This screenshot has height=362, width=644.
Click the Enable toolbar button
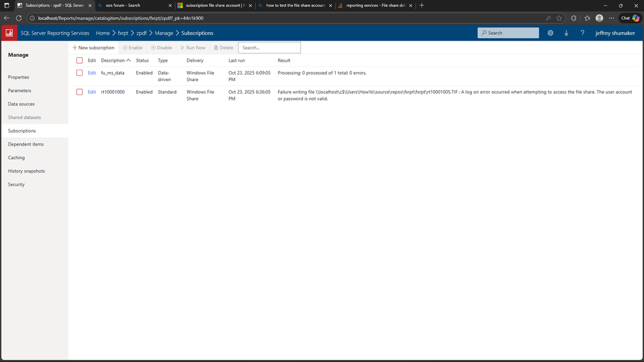pyautogui.click(x=133, y=48)
